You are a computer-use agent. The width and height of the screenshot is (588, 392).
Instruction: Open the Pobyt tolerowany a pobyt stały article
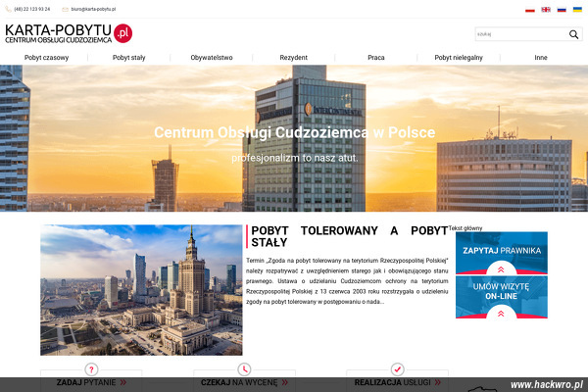pyautogui.click(x=350, y=236)
